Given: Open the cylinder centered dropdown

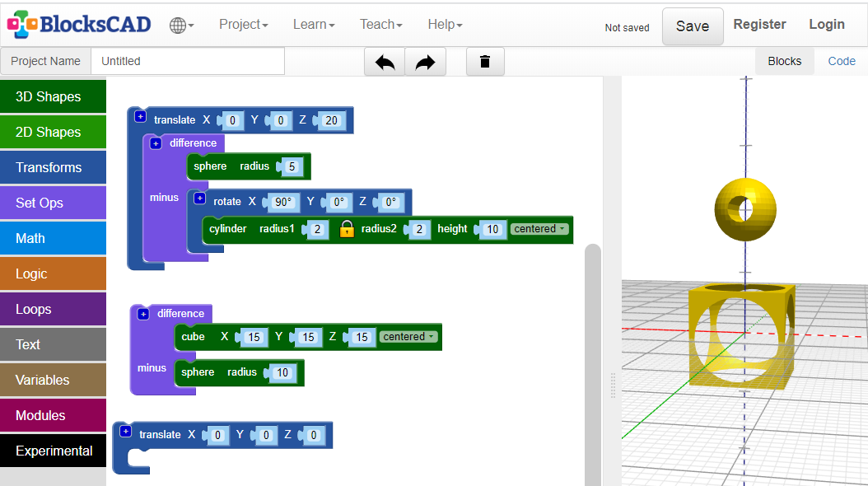Looking at the screenshot, I should pos(540,229).
